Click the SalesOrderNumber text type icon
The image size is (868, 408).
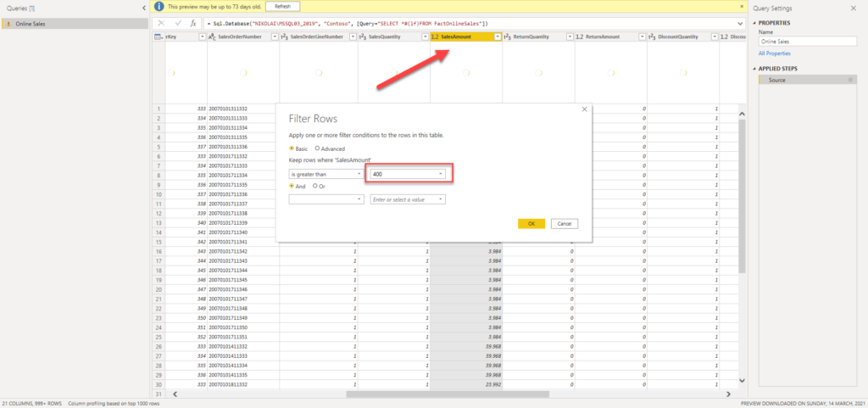point(212,36)
